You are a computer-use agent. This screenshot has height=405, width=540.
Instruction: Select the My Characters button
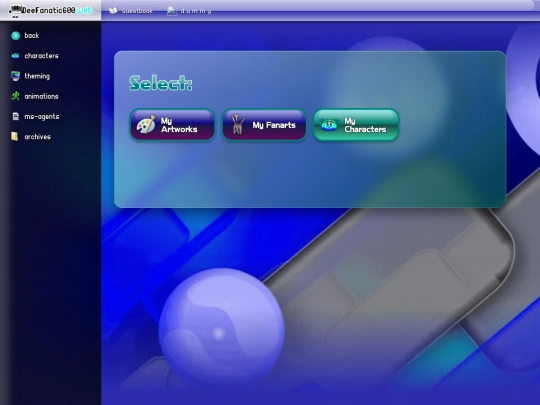pyautogui.click(x=356, y=125)
